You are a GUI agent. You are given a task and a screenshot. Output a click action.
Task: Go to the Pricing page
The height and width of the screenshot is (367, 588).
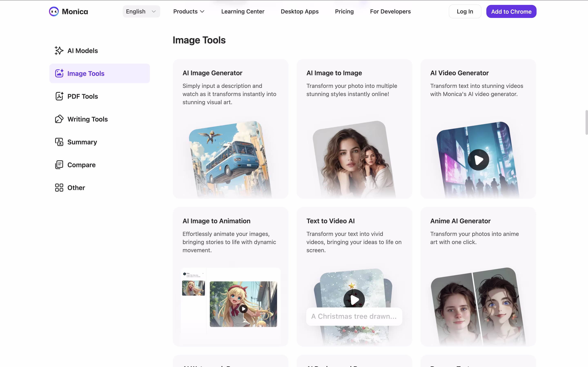pyautogui.click(x=344, y=11)
